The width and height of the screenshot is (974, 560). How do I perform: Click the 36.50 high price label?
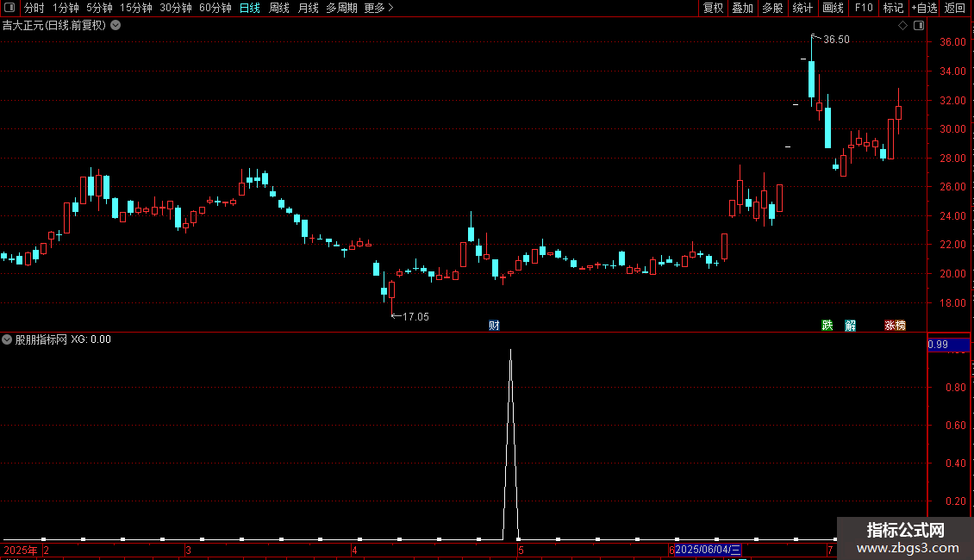click(x=836, y=39)
